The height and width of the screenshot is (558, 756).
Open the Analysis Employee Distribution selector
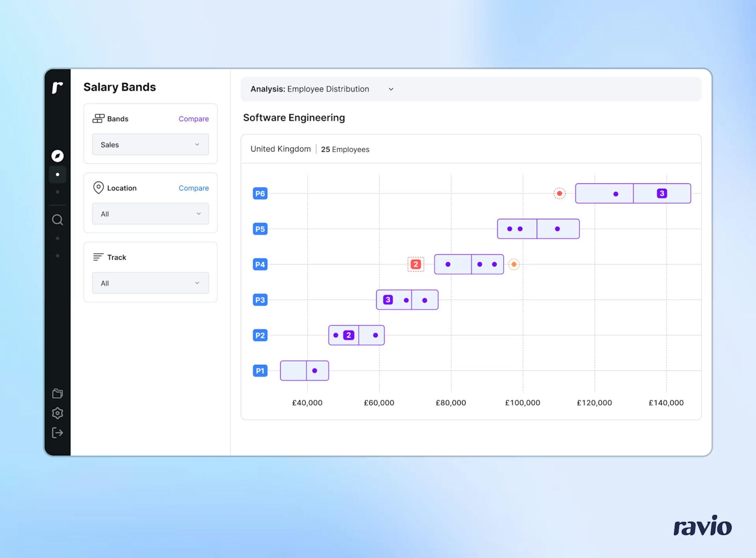point(322,89)
